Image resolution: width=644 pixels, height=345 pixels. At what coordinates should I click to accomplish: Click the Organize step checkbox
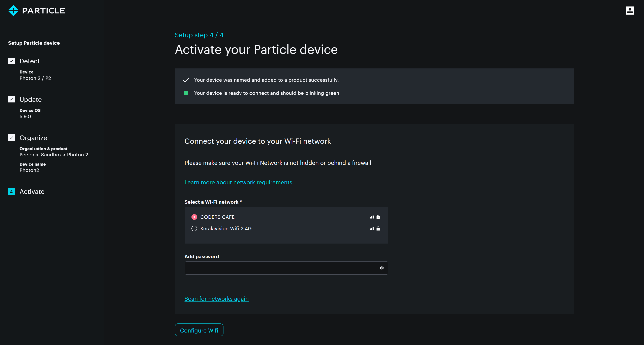[x=11, y=138]
